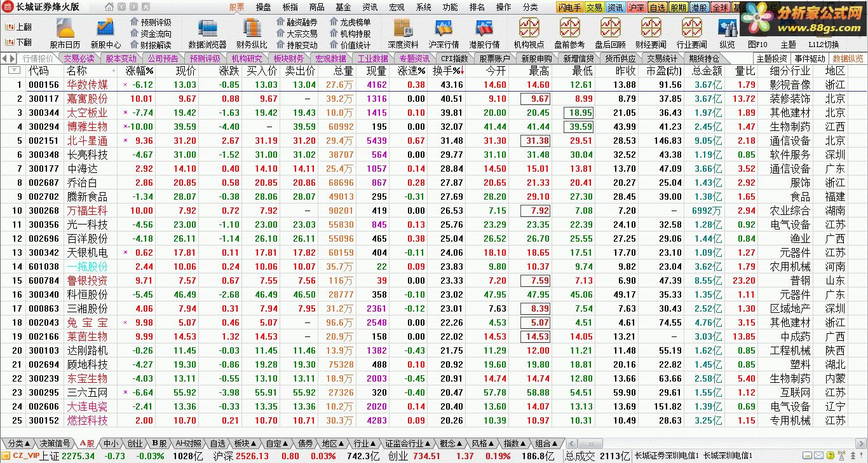Toggle the 自选 watchlist button
The width and height of the screenshot is (868, 463).
pos(657,8)
